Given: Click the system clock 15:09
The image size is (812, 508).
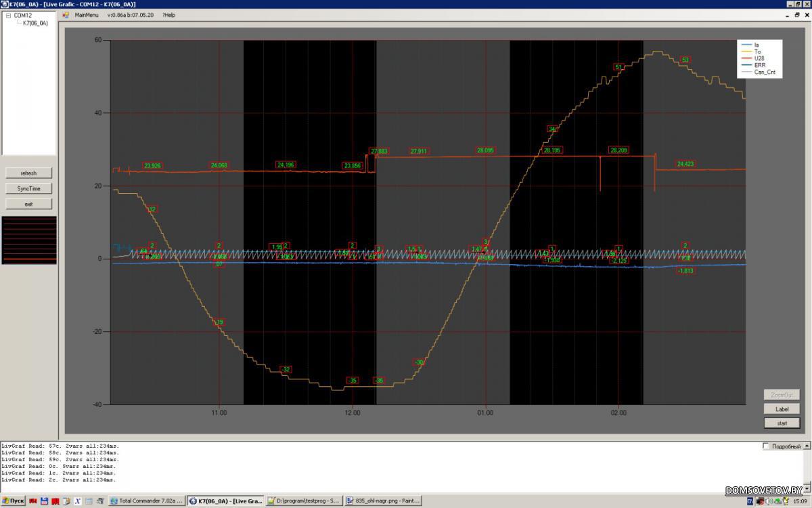Looking at the screenshot, I should click(801, 501).
